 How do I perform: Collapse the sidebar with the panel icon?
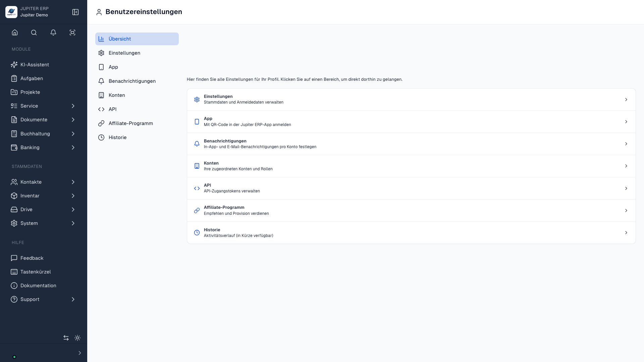click(75, 12)
